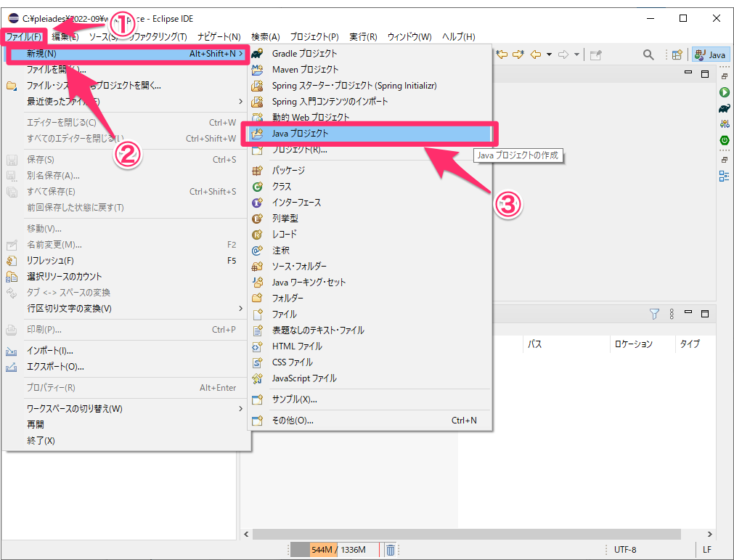Image resolution: width=734 pixels, height=560 pixels.
Task: Click the outline view icon in the right trim
Action: point(724,176)
